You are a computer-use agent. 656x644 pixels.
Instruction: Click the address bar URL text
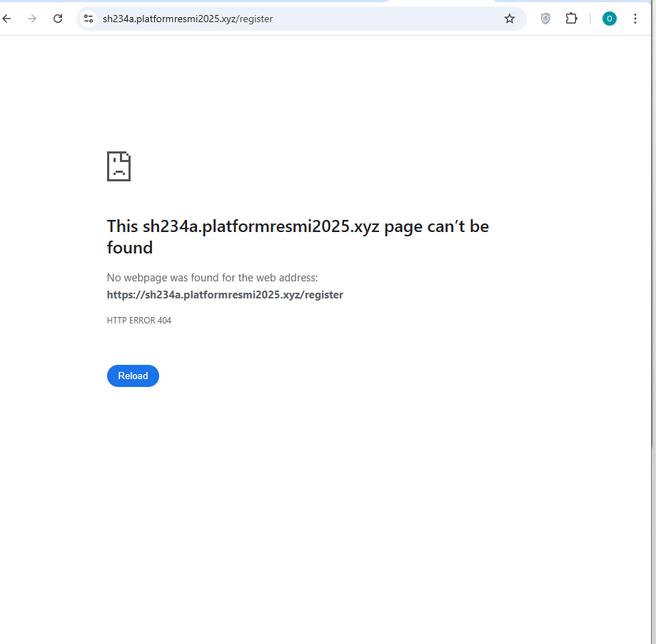pyautogui.click(x=188, y=19)
